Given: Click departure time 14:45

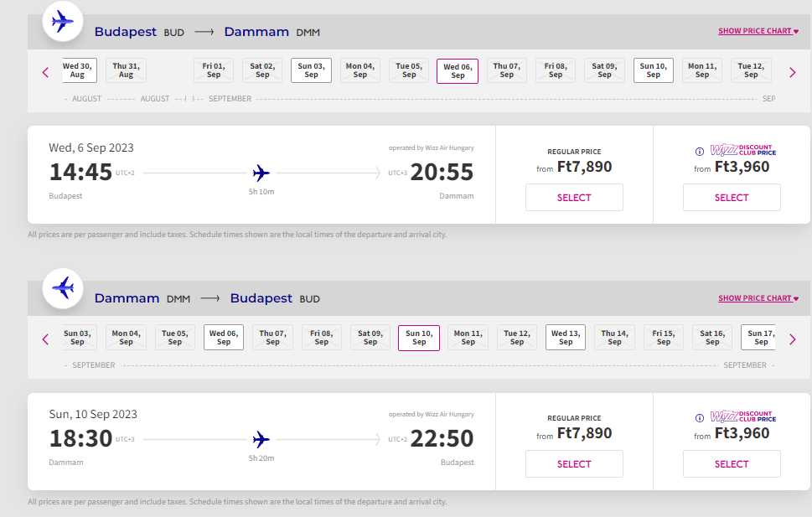Looking at the screenshot, I should [80, 172].
